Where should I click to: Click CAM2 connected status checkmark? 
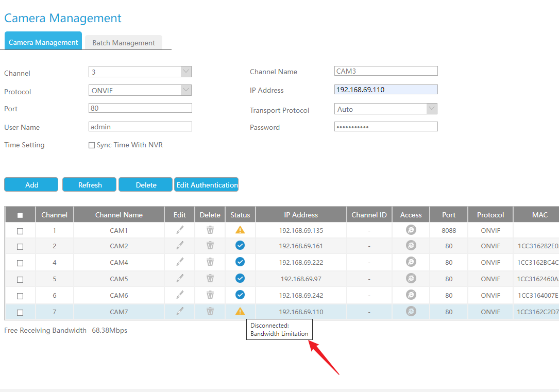click(240, 245)
